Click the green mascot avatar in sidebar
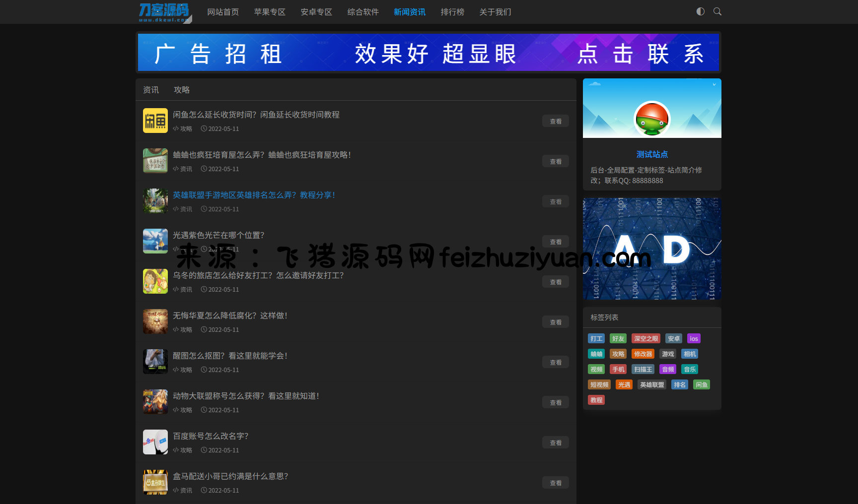858x504 pixels. click(652, 119)
